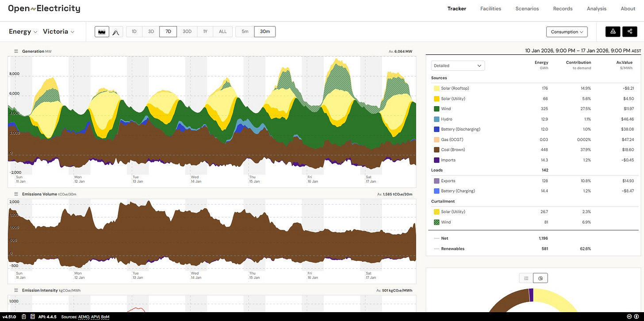The image size is (644, 321).
Task: Open the Victoria region dropdown
Action: coord(58,32)
